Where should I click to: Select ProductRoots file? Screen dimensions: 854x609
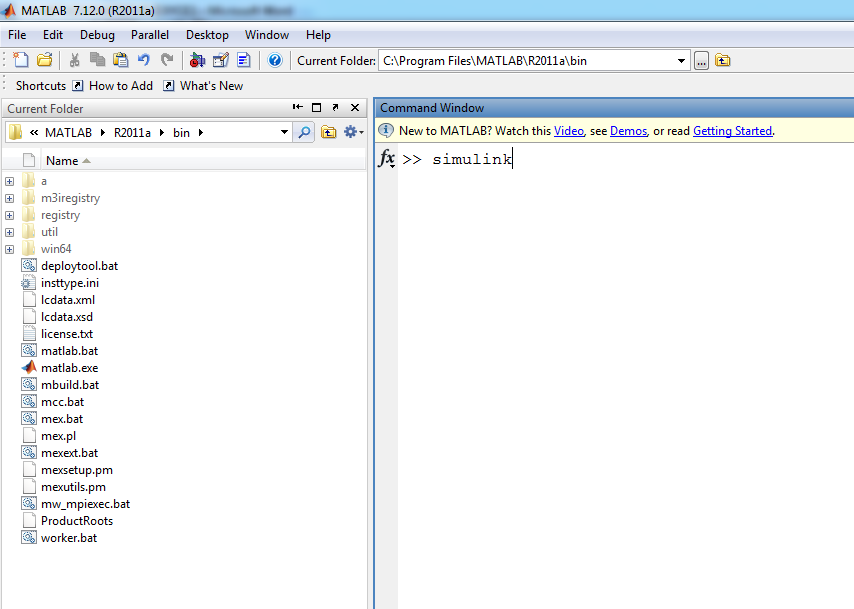77,521
